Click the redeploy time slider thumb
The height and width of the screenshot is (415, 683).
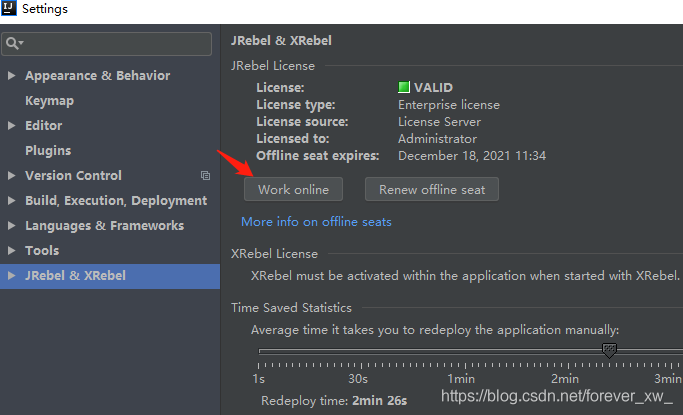click(x=609, y=350)
